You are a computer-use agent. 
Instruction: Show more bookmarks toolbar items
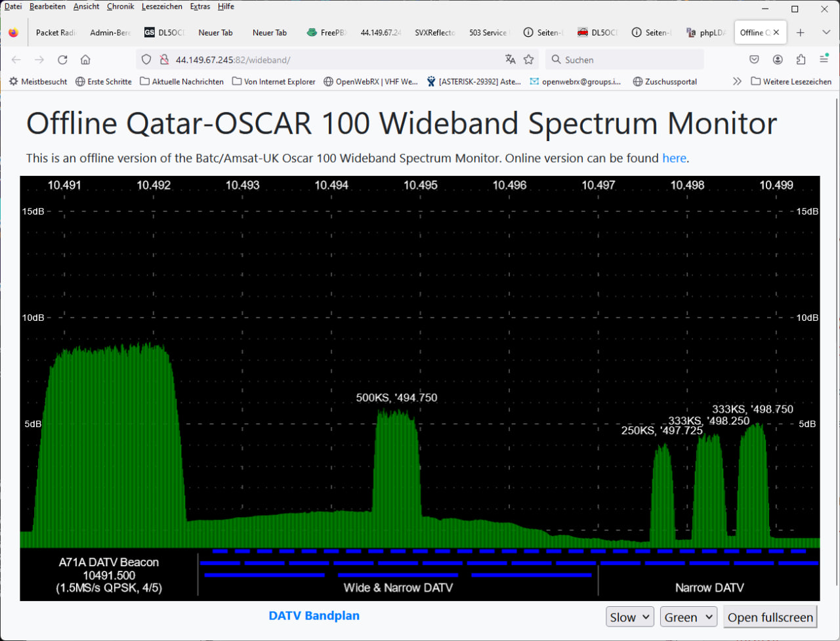[737, 81]
